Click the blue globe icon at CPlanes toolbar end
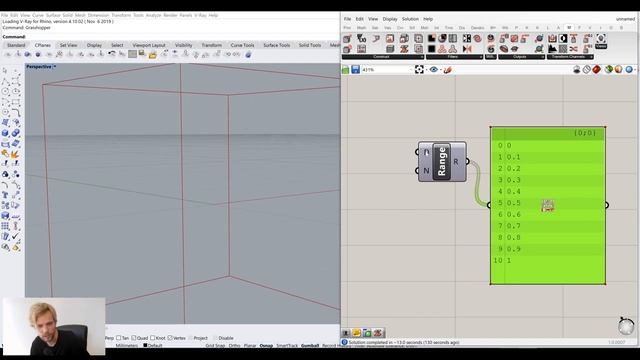 tap(248, 54)
